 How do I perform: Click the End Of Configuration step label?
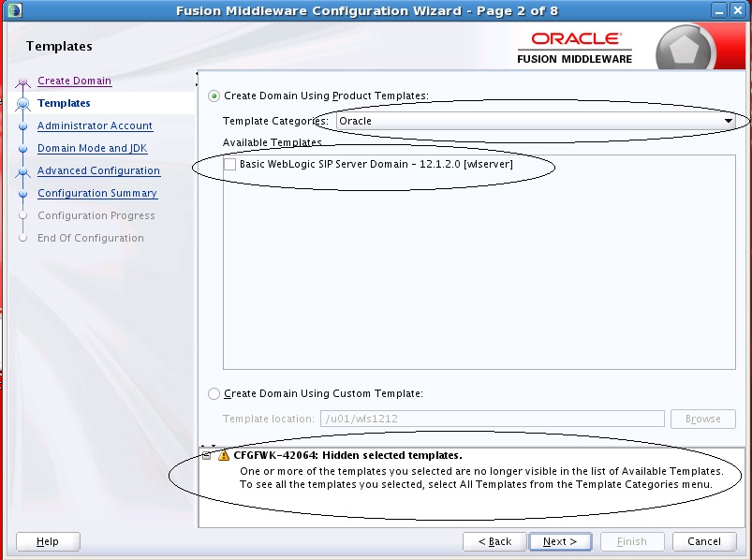tap(91, 238)
